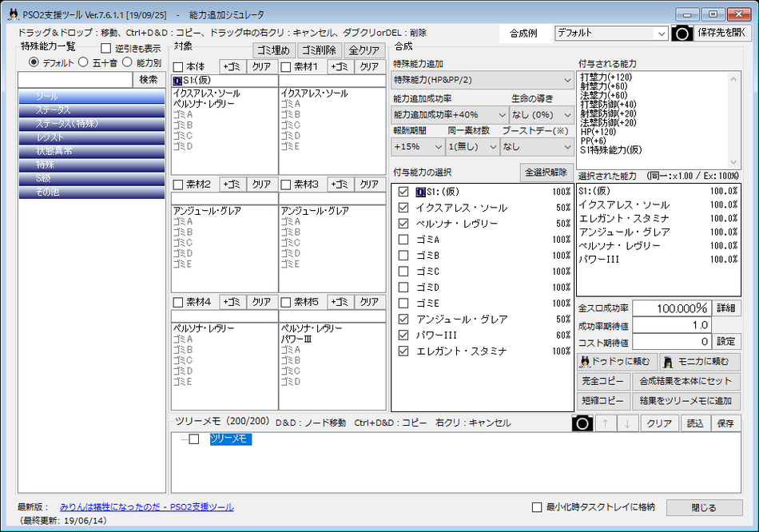Click the app icon in the title bar
The height and width of the screenshot is (532, 759).
click(13, 14)
